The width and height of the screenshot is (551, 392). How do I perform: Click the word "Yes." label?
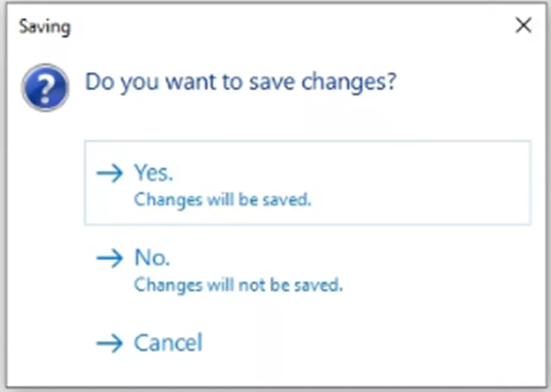pos(153,173)
